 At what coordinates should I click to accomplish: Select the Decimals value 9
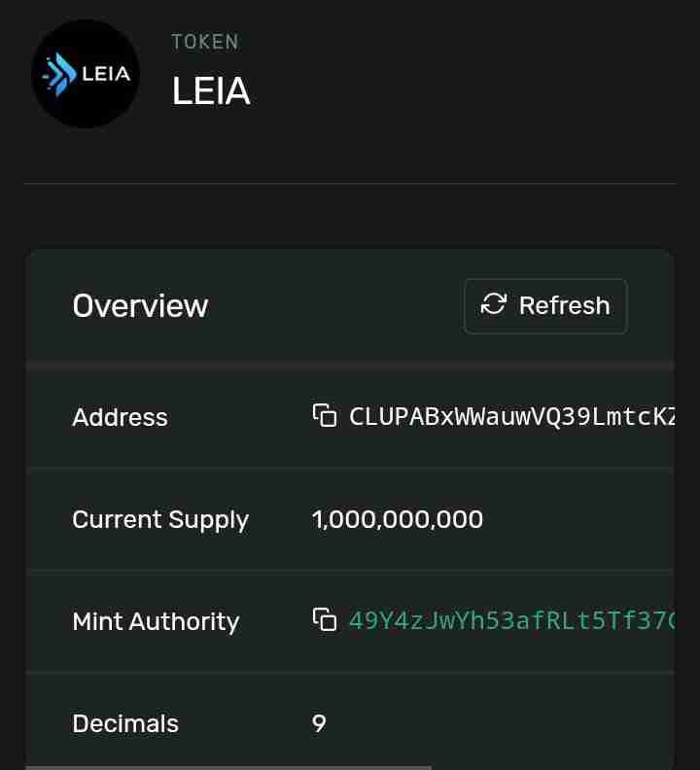pyautogui.click(x=319, y=723)
